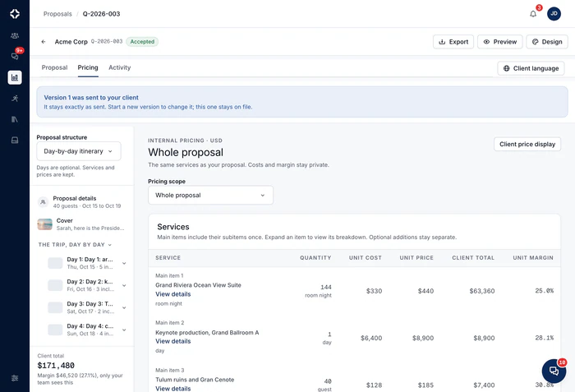
Task: Click the QUANTITY column header
Action: 315,258
